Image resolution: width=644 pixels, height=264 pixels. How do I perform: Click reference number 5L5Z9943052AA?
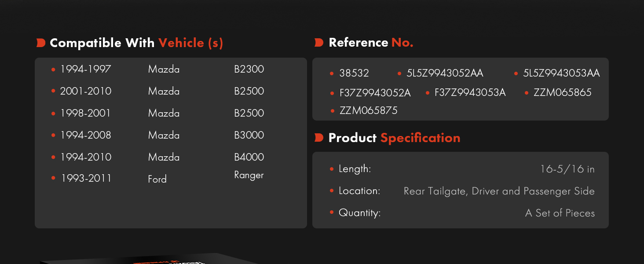(x=445, y=73)
